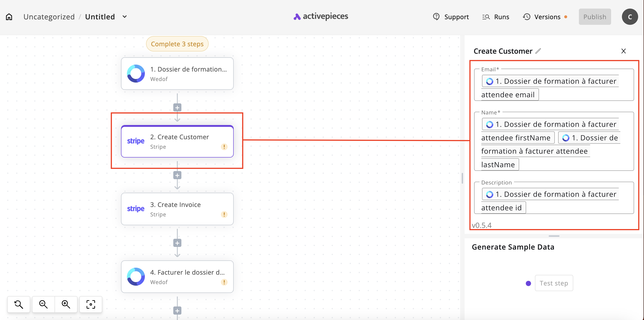Click into the Email input field
This screenshot has height=320, width=644.
click(x=585, y=95)
